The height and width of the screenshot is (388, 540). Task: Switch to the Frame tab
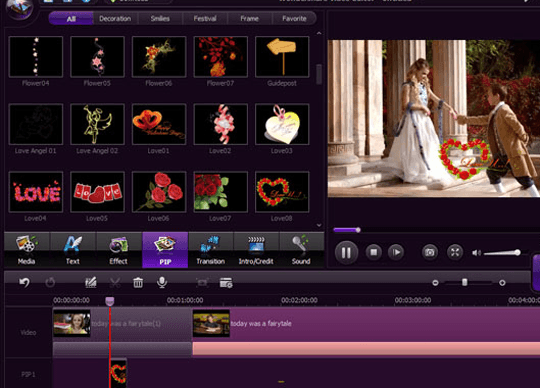pos(250,19)
